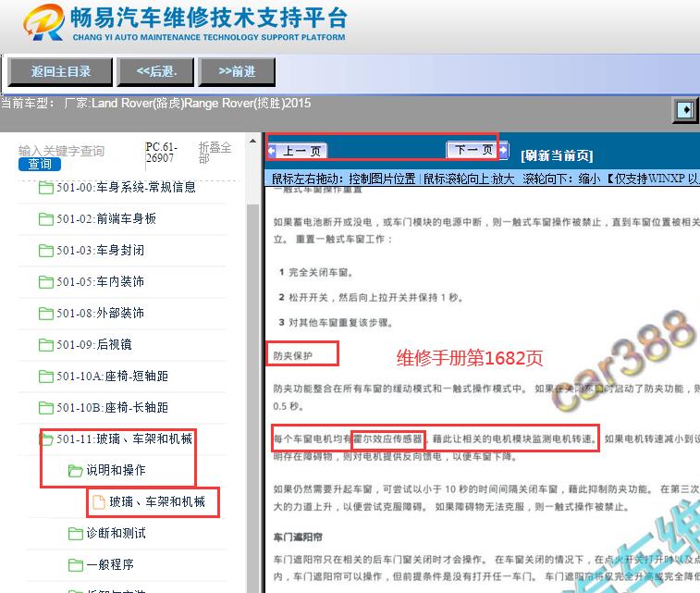Click folder icon beside 一般程序

(75, 565)
